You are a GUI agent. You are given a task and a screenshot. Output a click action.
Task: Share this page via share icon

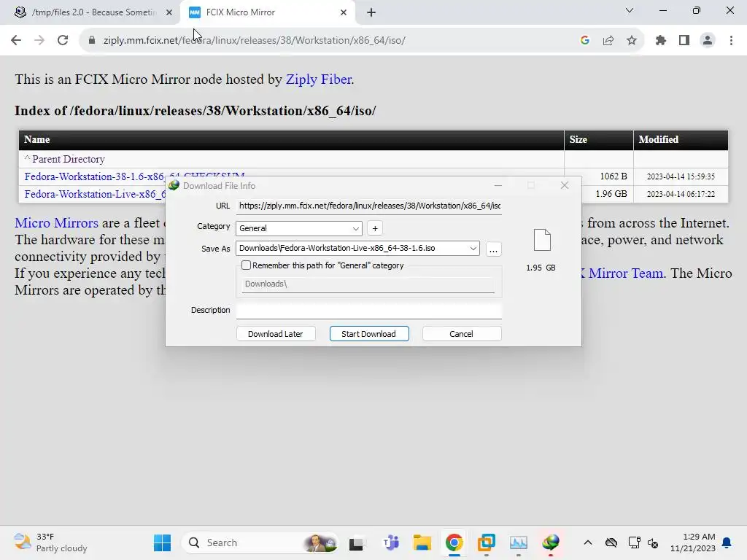click(x=608, y=41)
